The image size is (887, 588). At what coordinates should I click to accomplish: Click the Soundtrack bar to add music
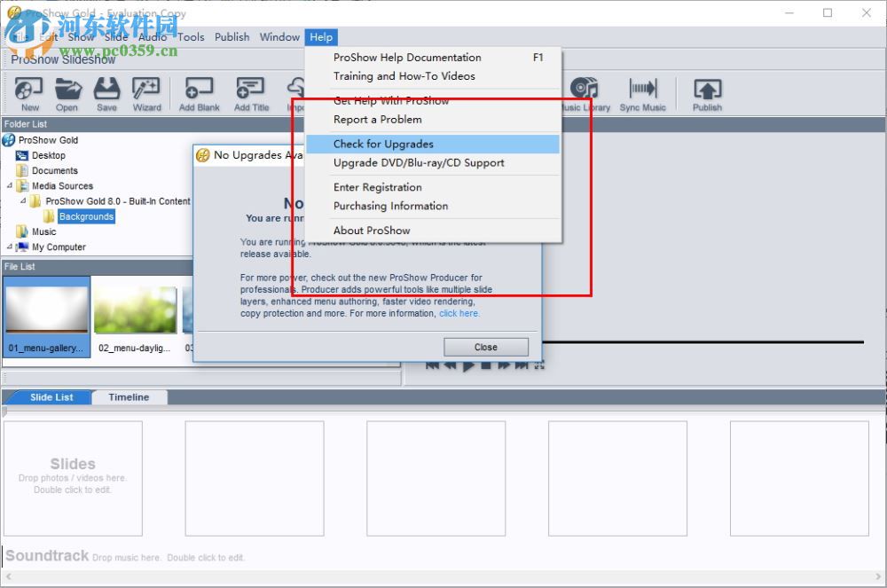coord(441,556)
